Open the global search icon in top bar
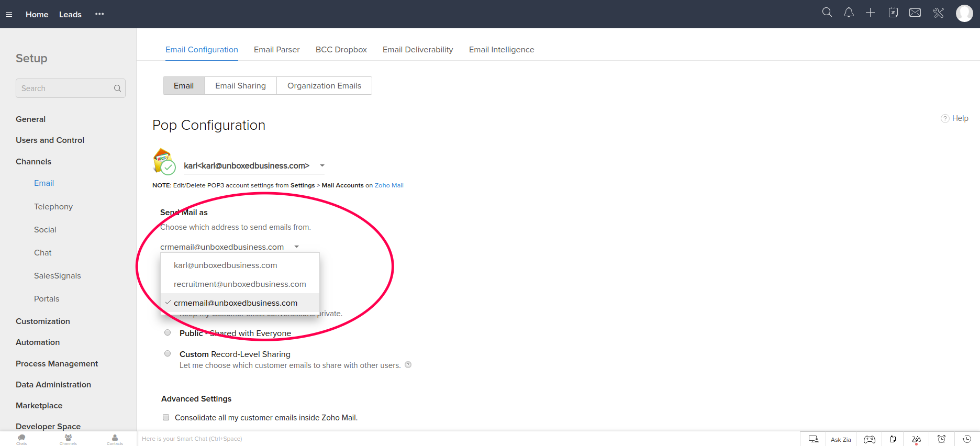980x446 pixels. [827, 13]
